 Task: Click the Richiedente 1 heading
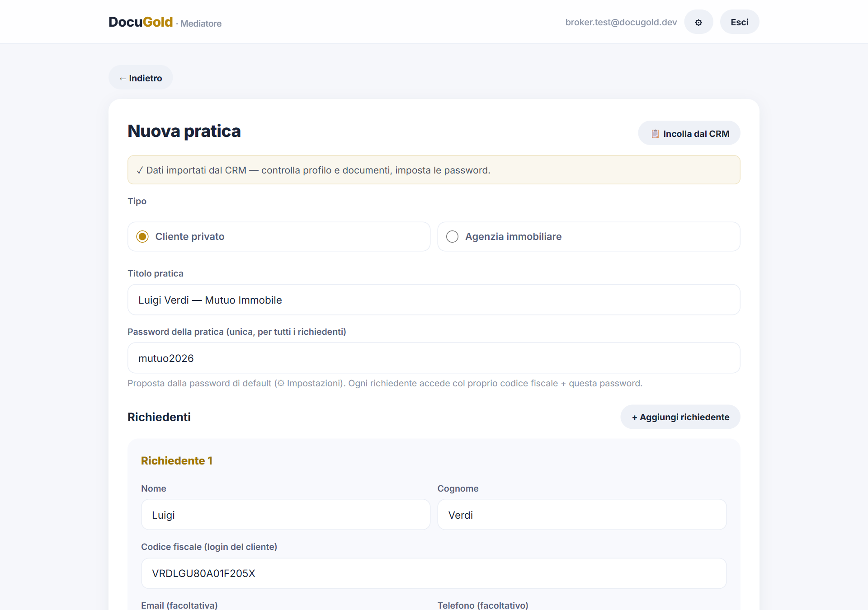point(177,460)
